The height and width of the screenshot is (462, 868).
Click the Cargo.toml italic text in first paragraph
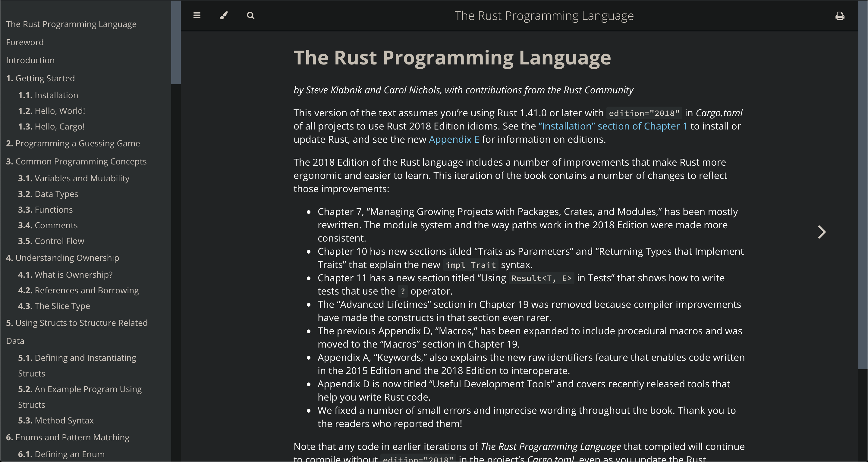pos(719,113)
